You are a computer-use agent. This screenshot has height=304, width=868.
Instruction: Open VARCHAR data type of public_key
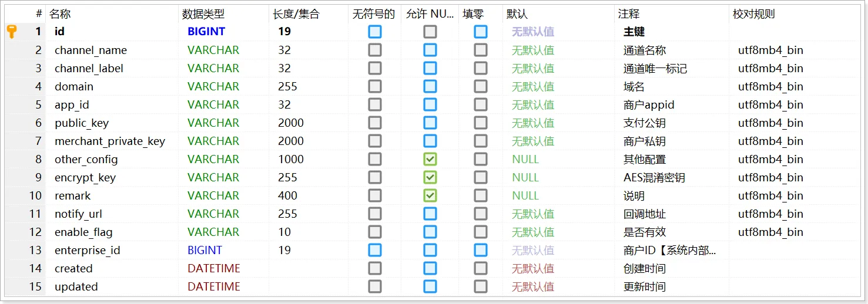213,123
